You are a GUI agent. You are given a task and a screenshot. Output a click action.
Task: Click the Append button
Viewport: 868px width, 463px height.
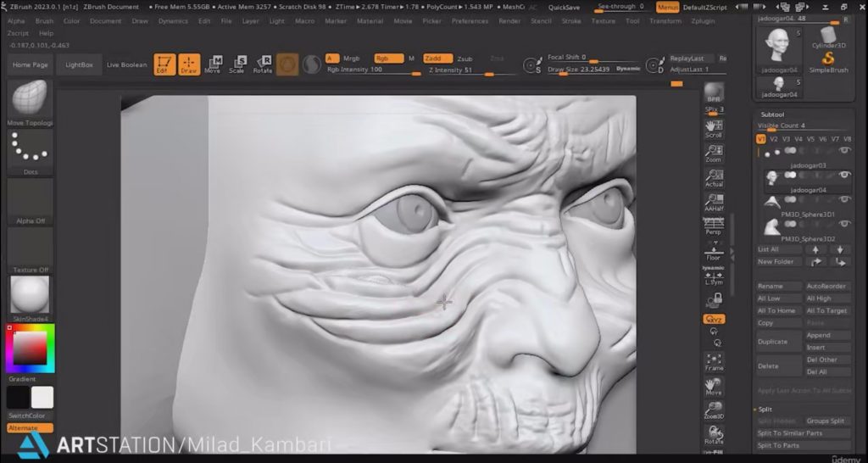pos(828,335)
